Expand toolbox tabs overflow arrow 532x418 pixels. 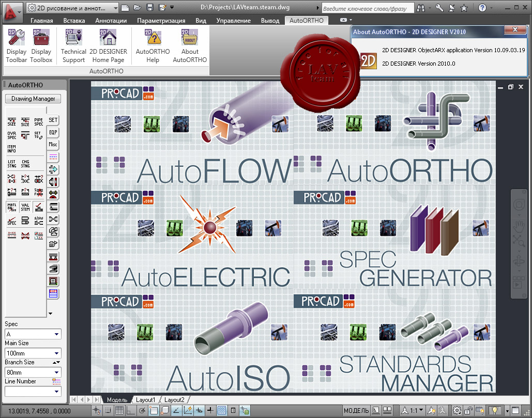[50, 314]
